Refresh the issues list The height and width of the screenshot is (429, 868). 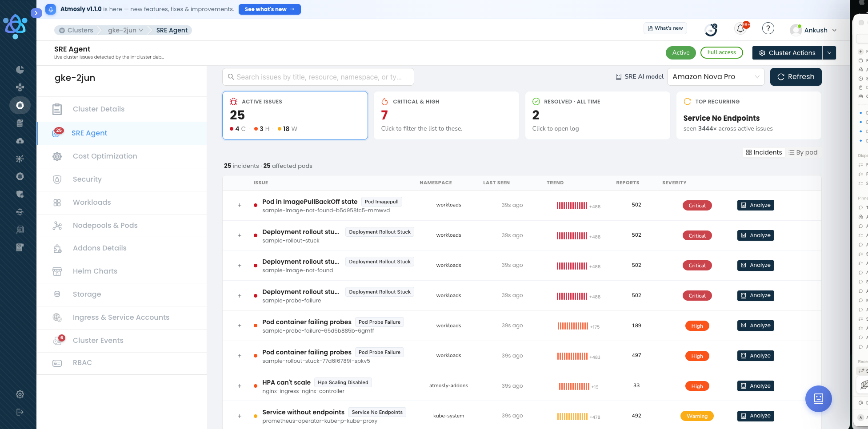coord(796,77)
